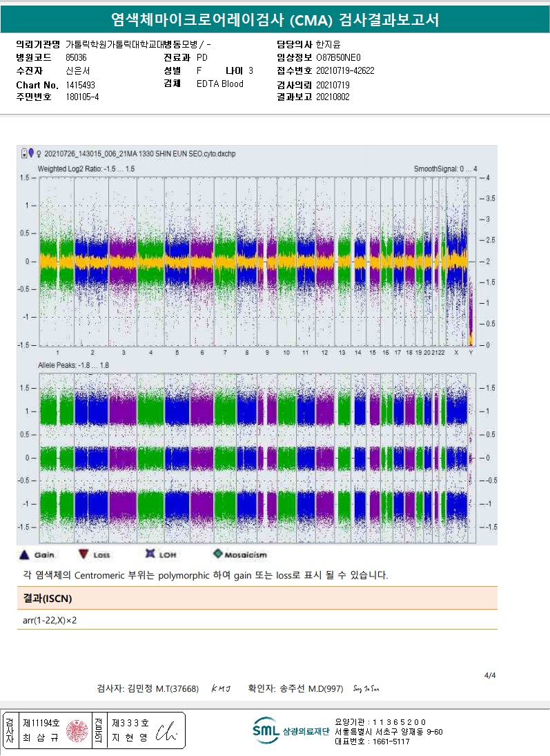Image resolution: width=550 pixels, height=756 pixels.
Task: Click the female symbol before the file name
Action: (x=39, y=153)
